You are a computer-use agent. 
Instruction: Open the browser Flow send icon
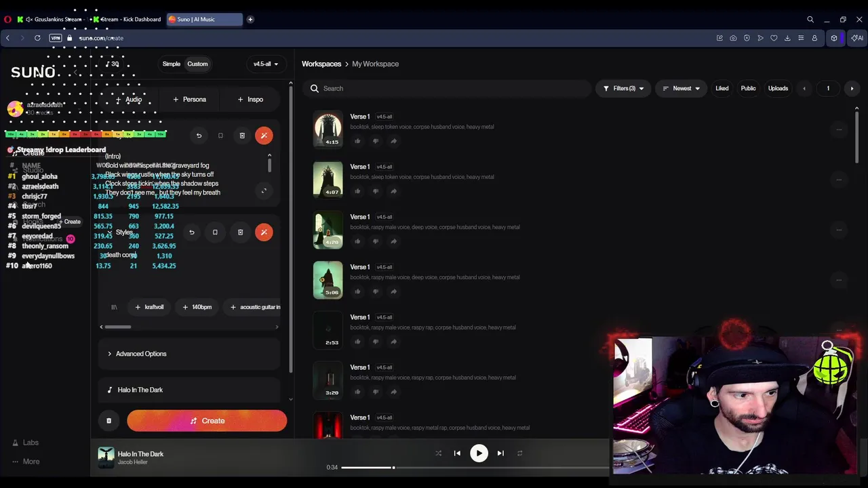(760, 38)
